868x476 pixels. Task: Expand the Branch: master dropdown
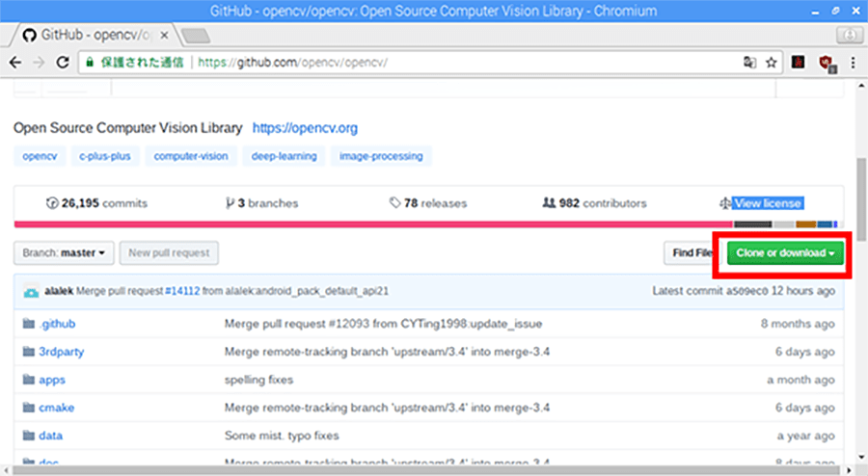(64, 253)
